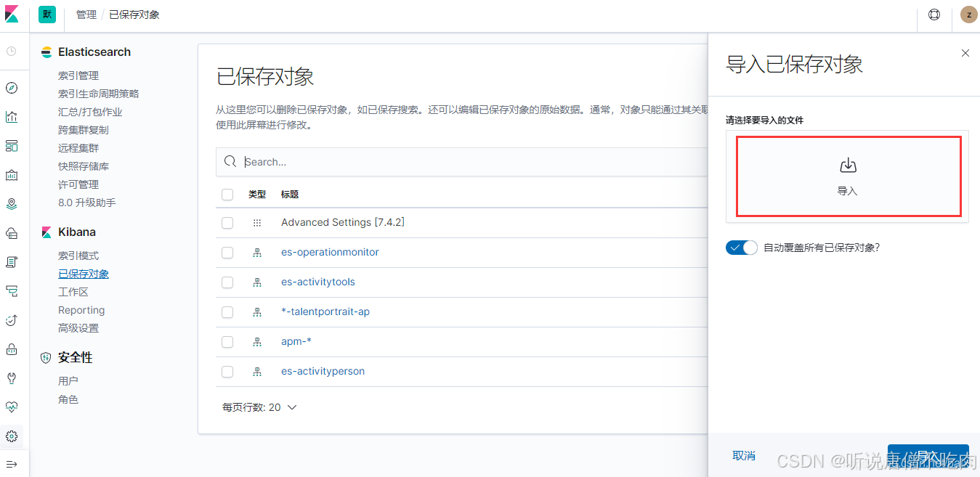
Task: Check the apm-* row checkbox
Action: 227,342
